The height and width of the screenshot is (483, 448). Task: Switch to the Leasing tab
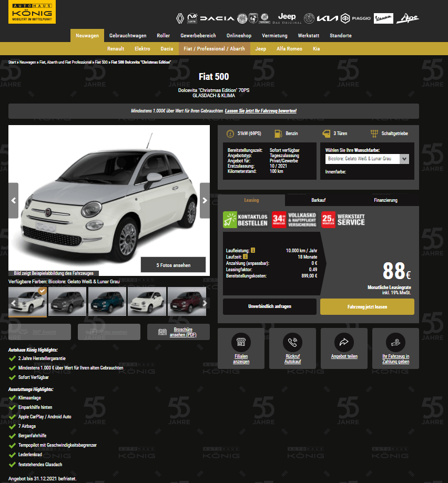pos(251,200)
